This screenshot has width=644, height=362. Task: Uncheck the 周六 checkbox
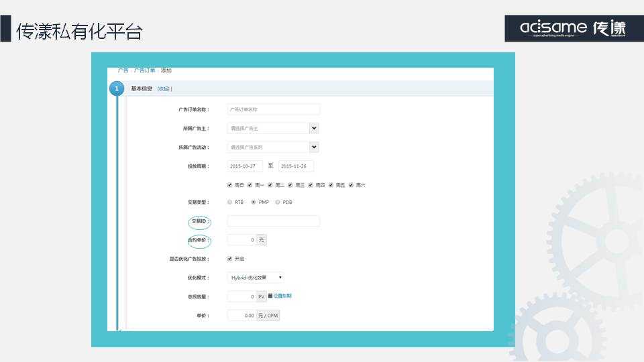tap(351, 185)
